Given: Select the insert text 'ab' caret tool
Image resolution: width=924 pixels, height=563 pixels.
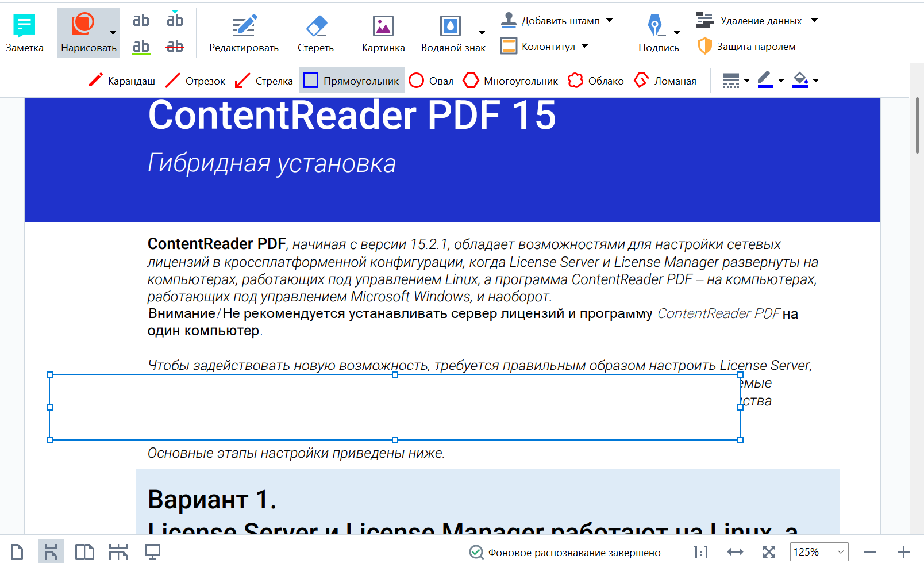Looking at the screenshot, I should coord(175,20).
